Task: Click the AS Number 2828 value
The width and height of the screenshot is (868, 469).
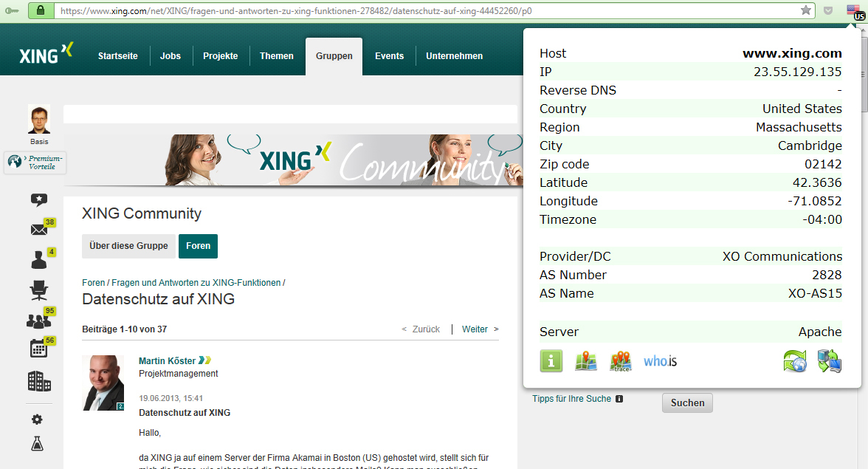Action: [827, 275]
